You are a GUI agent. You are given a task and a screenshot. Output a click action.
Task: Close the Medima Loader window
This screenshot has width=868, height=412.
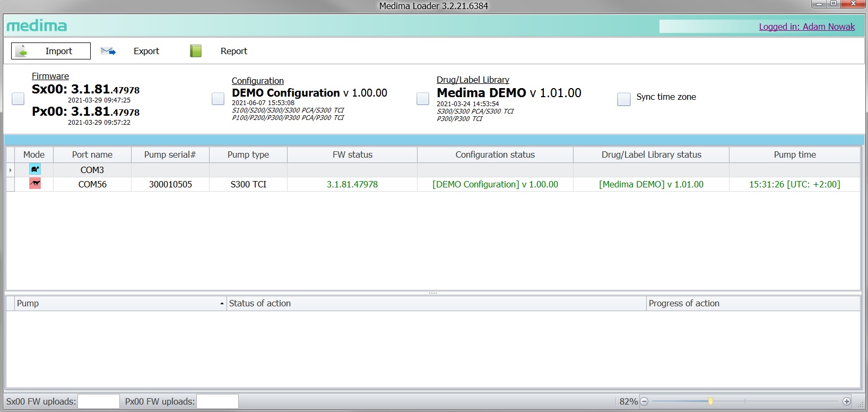[854, 4]
